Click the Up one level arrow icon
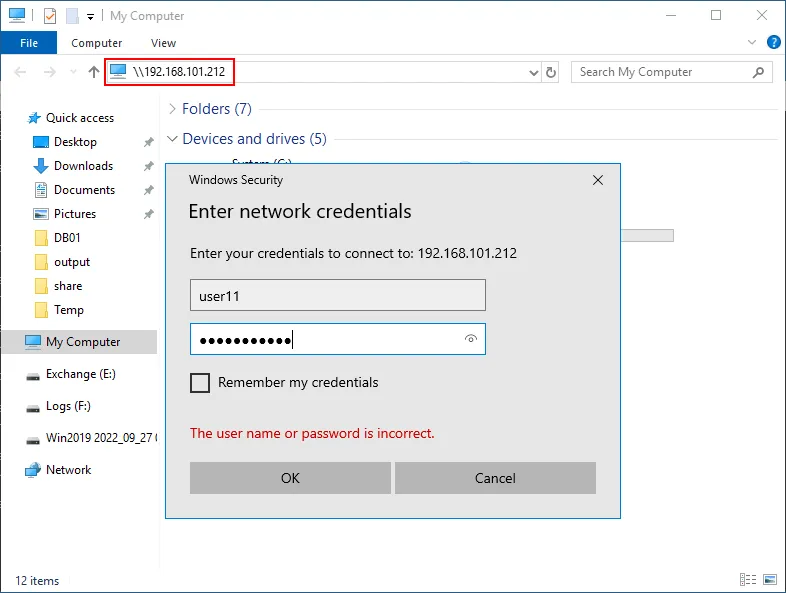Viewport: 786px width, 593px height. click(x=94, y=72)
